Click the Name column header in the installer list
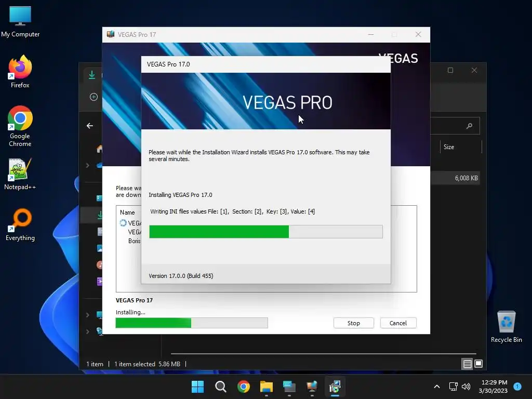 (127, 212)
